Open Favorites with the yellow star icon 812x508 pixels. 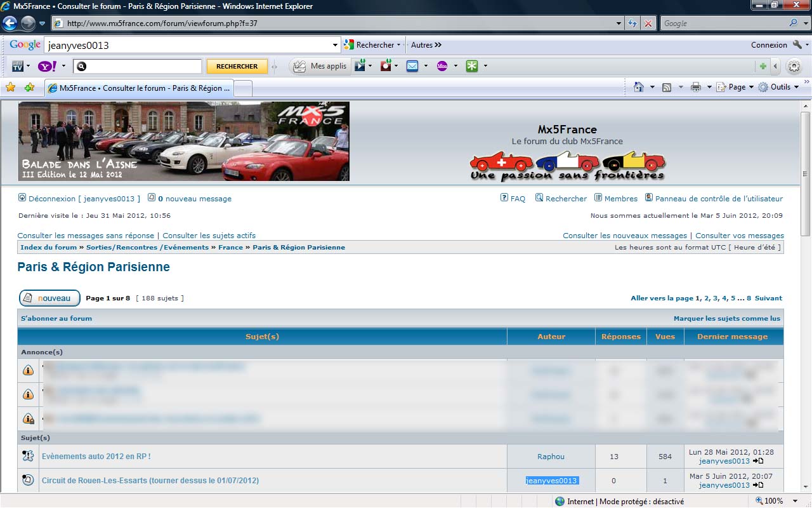(x=11, y=88)
